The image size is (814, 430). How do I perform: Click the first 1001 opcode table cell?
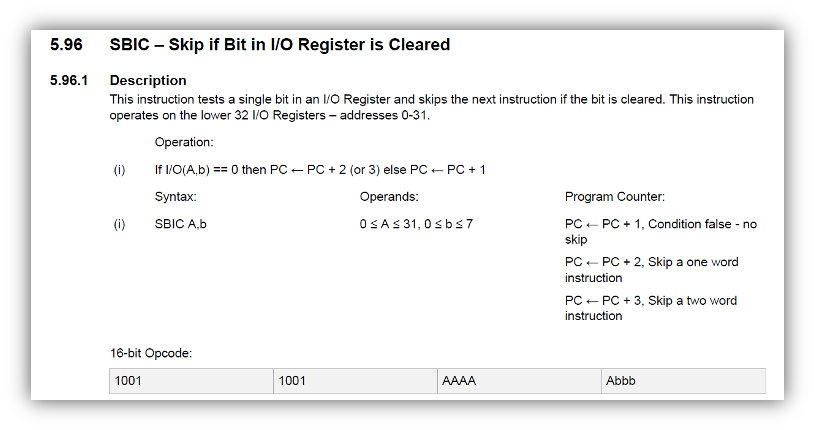click(x=191, y=381)
